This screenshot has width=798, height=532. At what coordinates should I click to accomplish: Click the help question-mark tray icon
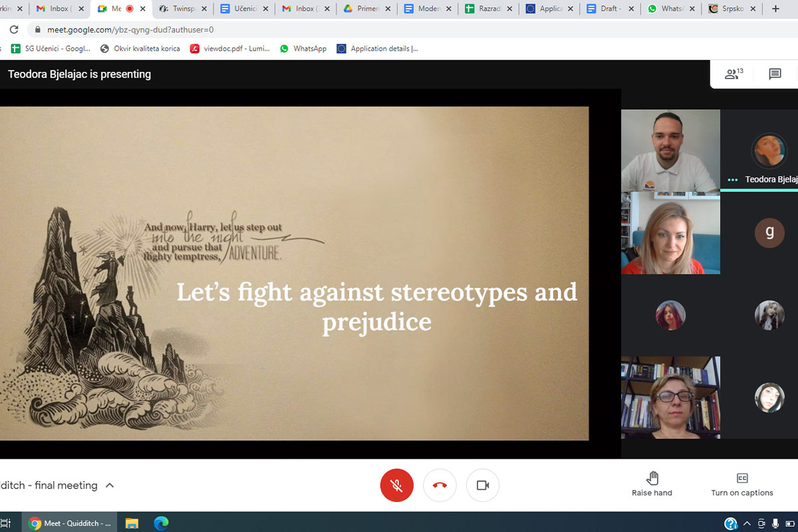click(731, 523)
